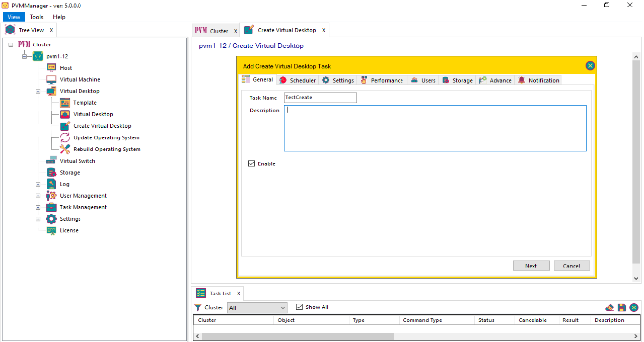Expand the Settings tree node
This screenshot has width=644, height=342.
point(38,219)
